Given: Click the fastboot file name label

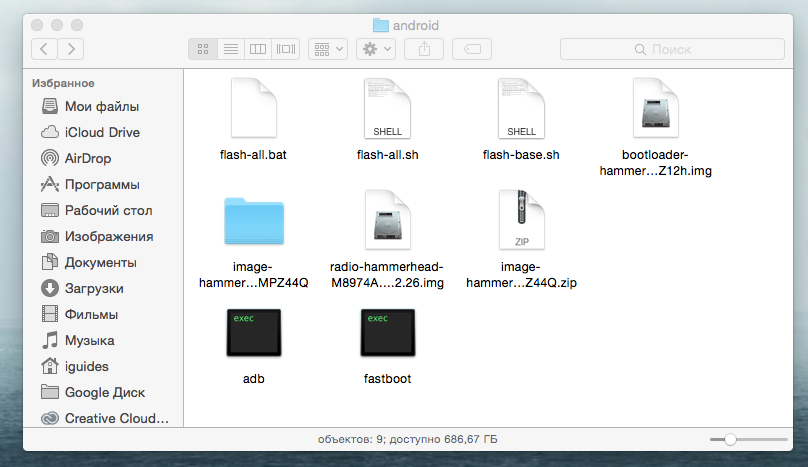Looking at the screenshot, I should [x=388, y=379].
